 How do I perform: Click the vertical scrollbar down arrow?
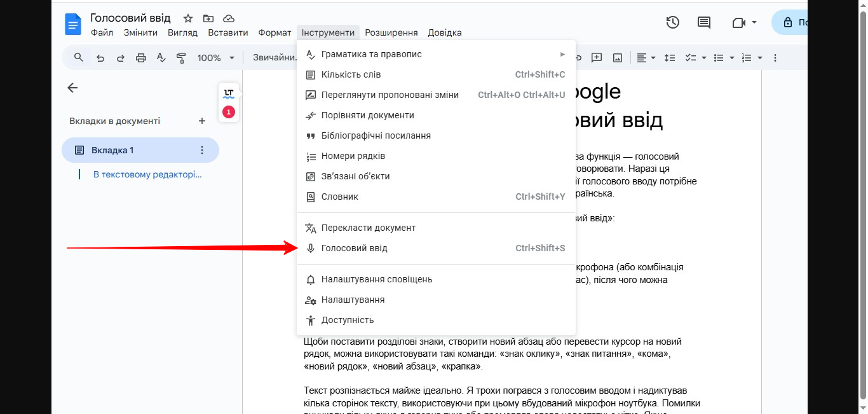pos(863,408)
